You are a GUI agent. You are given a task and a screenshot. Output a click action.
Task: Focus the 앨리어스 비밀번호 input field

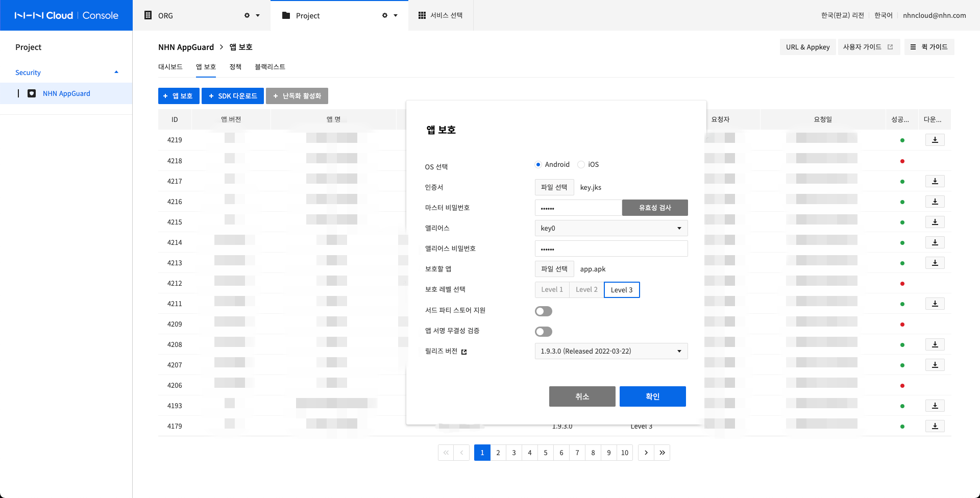click(x=611, y=248)
